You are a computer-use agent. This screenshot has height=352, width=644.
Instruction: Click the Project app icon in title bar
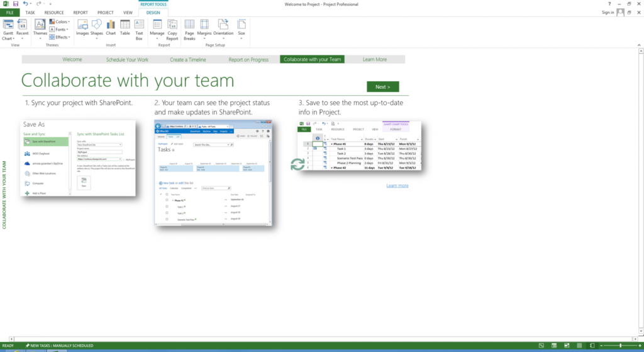(6, 4)
